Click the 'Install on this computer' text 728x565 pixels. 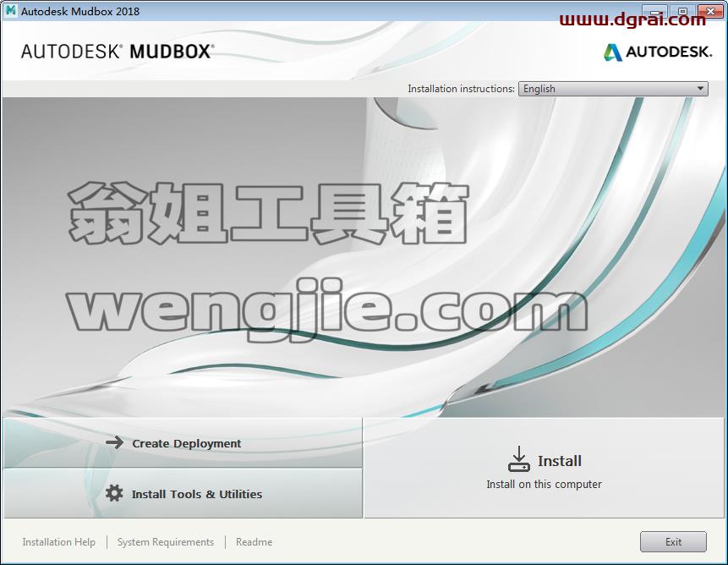click(545, 484)
